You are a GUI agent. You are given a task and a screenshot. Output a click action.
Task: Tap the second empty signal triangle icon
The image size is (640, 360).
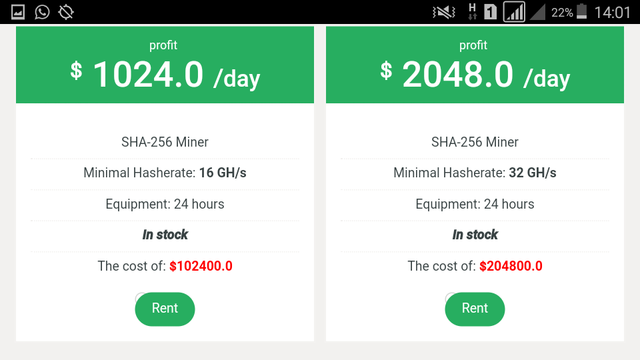pos(538,12)
